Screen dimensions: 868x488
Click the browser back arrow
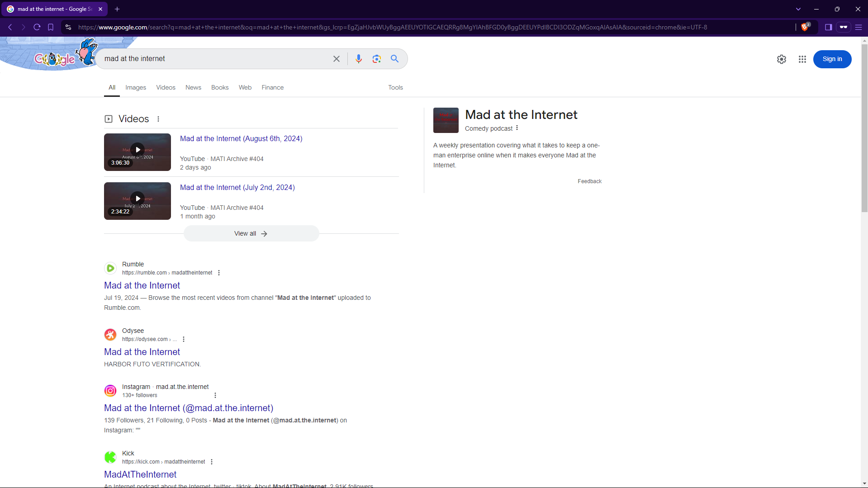pyautogui.click(x=10, y=27)
